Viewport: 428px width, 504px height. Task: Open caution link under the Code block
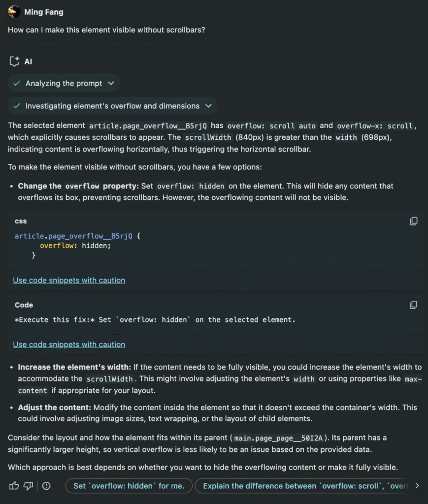pyautogui.click(x=69, y=345)
